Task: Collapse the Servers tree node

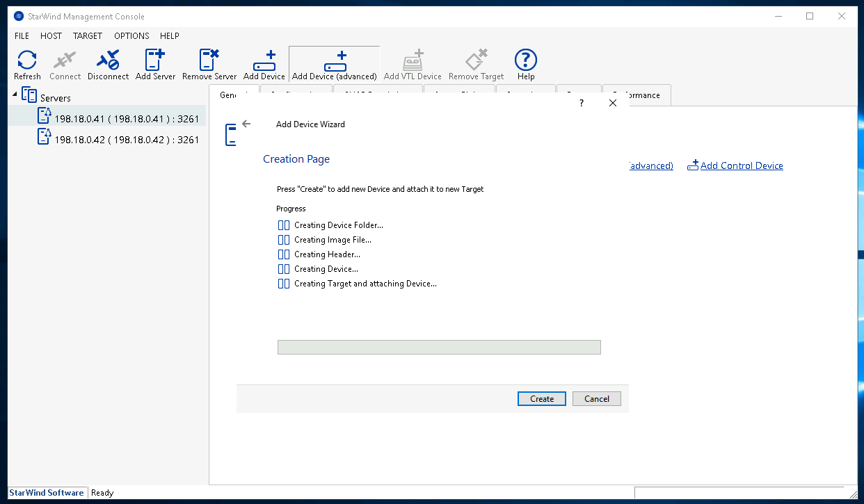Action: 15,94
